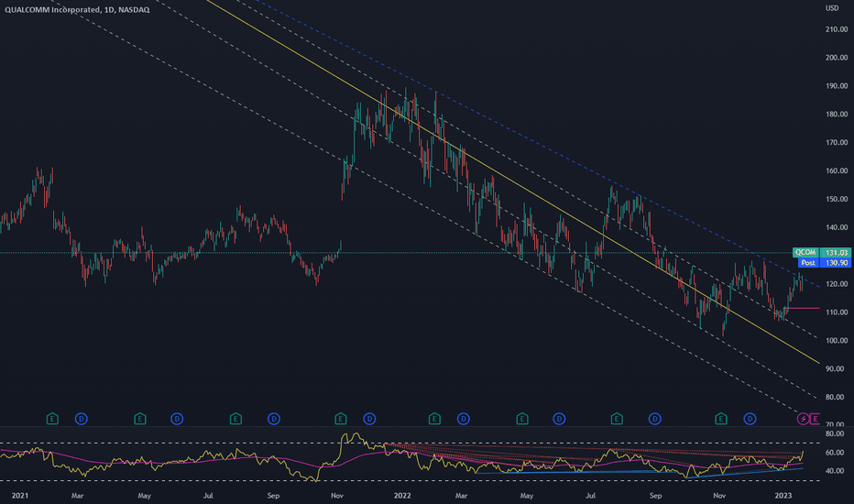This screenshot has height=504, width=854.
Task: Select the late July 2021 earnings marker
Action: pos(235,419)
